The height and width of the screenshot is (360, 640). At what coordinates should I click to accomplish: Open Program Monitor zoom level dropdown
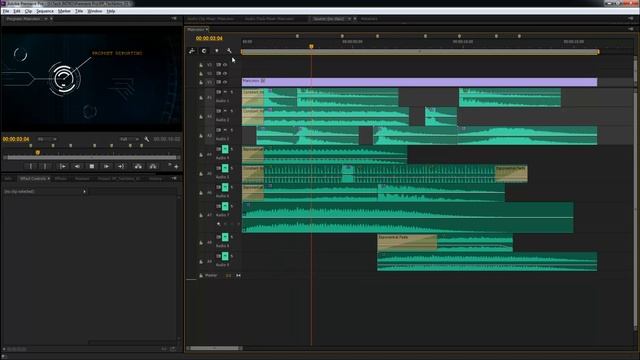[47, 139]
